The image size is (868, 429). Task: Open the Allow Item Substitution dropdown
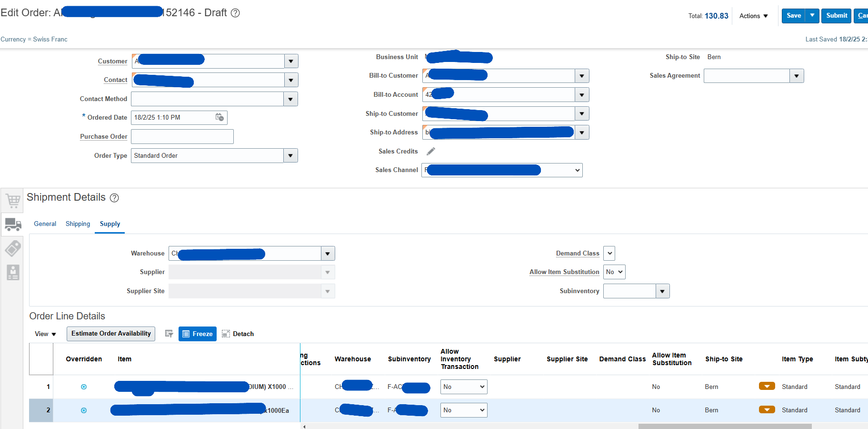tap(614, 272)
